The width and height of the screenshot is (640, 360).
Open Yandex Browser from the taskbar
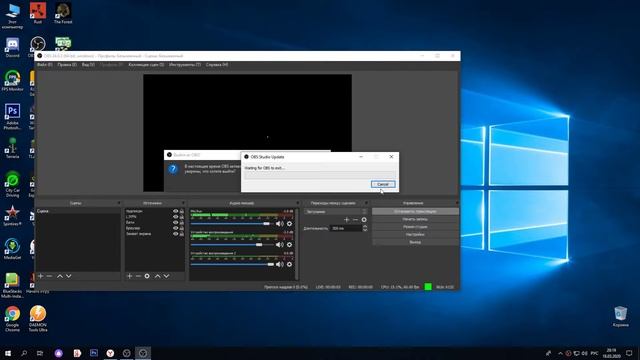110,353
